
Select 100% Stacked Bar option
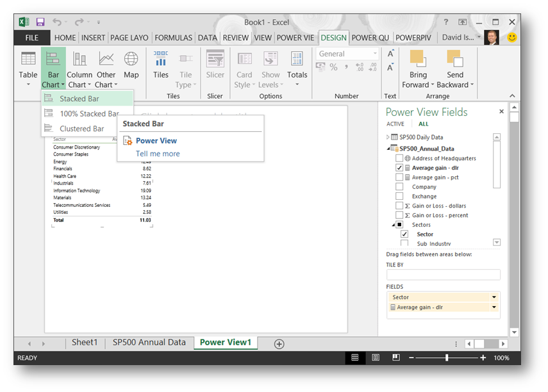pyautogui.click(x=87, y=113)
